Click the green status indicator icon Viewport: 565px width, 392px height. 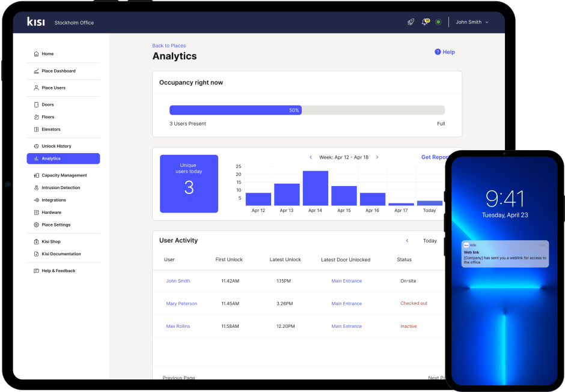click(438, 22)
